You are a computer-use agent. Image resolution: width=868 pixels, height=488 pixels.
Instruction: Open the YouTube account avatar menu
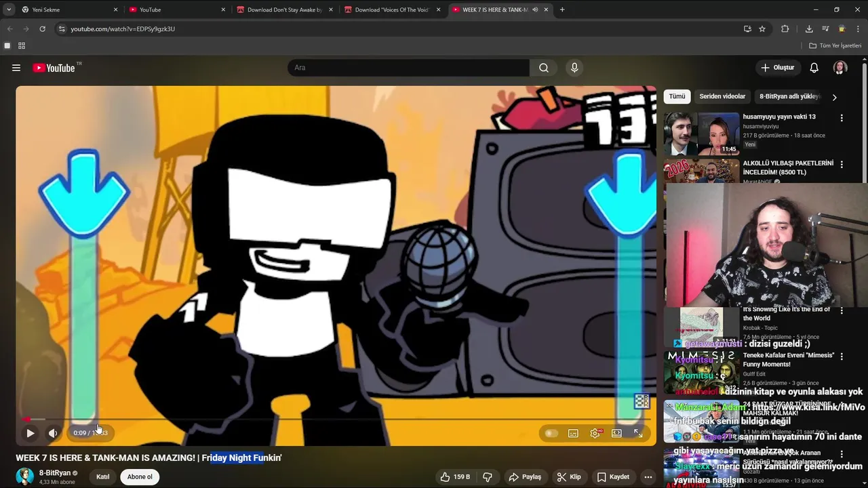pos(840,68)
